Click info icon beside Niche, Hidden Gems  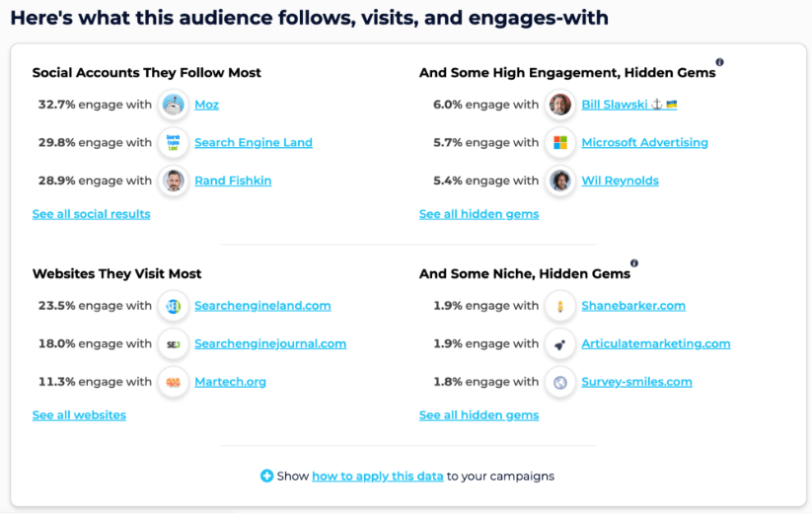tap(634, 263)
